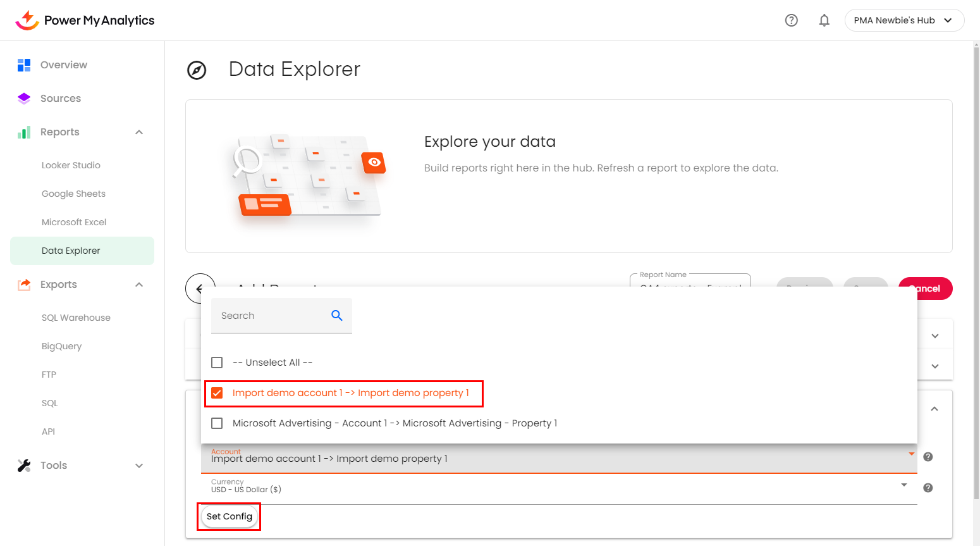Click the Set Config button
The width and height of the screenshot is (980, 546).
(229, 516)
